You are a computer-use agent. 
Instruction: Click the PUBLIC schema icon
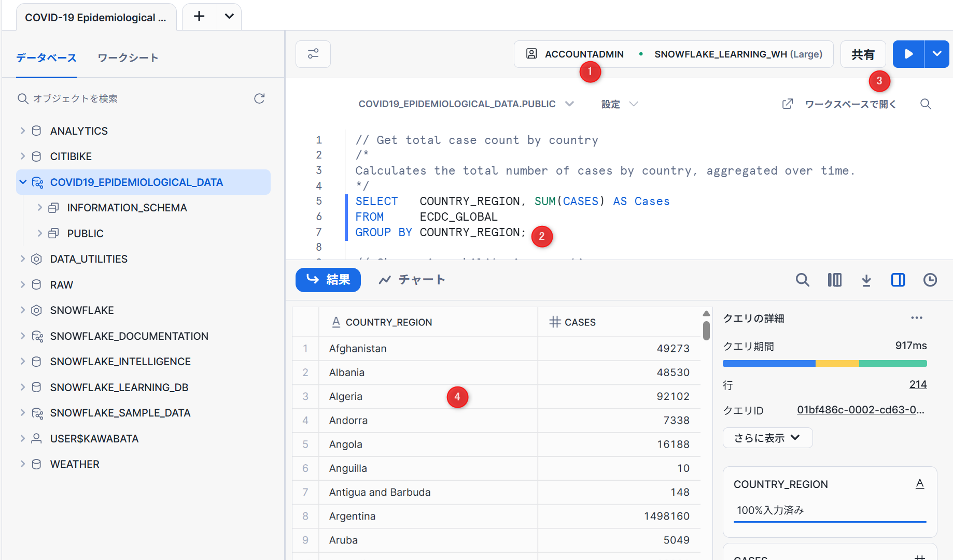pos(53,234)
